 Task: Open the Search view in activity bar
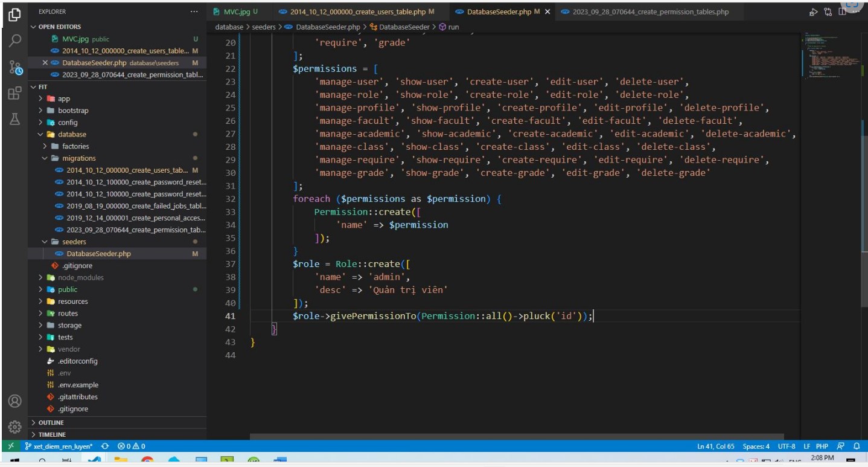tap(15, 40)
